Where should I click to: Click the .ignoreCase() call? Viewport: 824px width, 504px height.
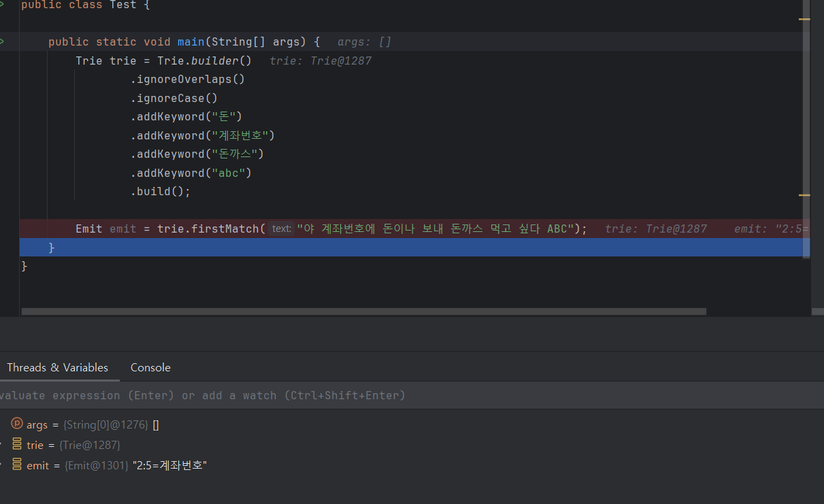pyautogui.click(x=174, y=98)
